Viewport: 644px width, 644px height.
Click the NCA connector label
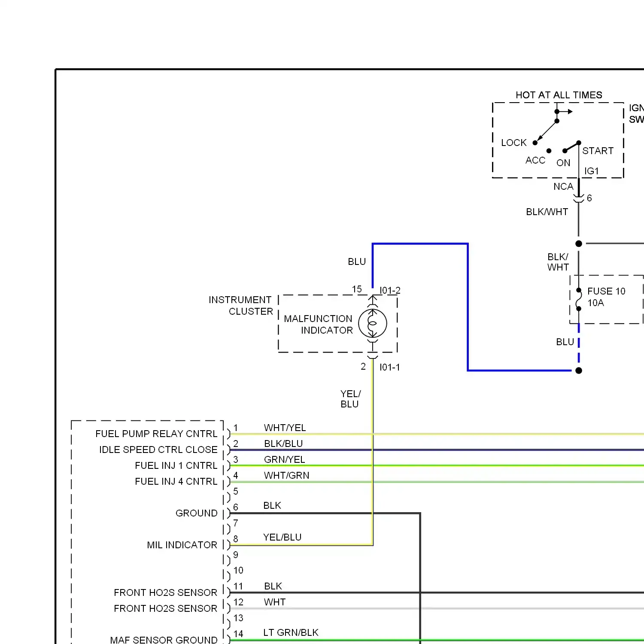563,186
